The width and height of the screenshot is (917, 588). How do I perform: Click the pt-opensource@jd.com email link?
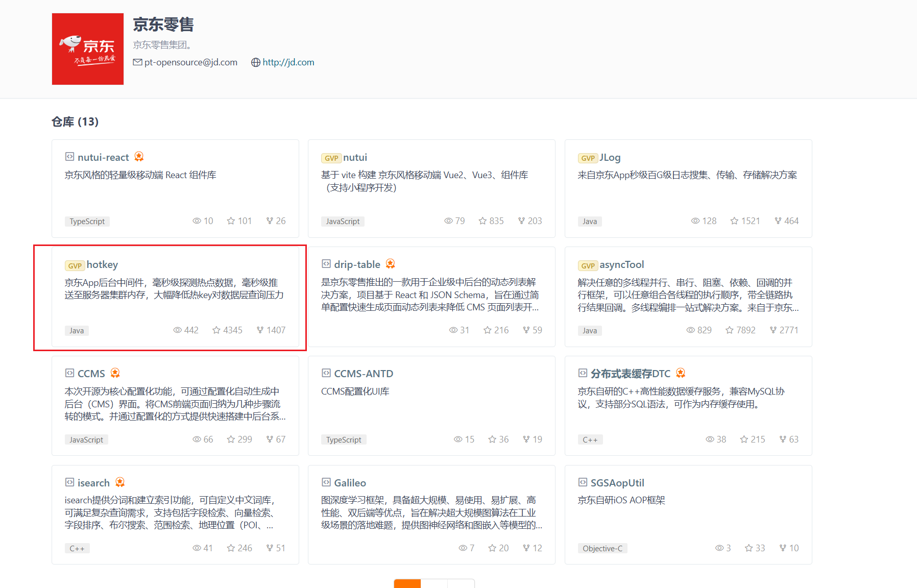(191, 62)
